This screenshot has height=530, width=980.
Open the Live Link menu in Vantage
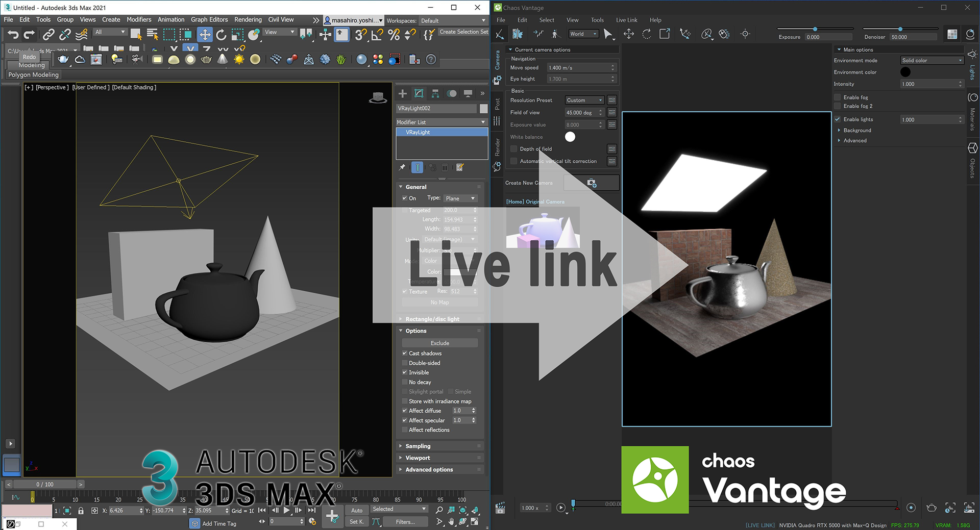pyautogui.click(x=626, y=20)
